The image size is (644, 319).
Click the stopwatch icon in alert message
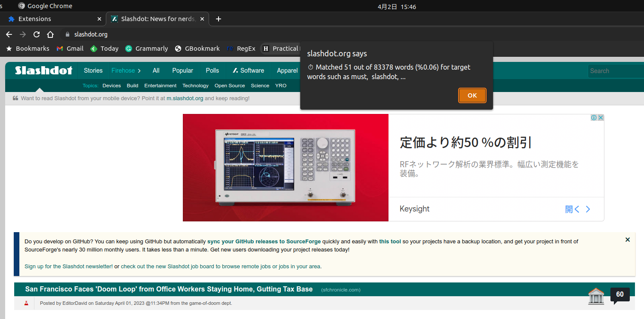pos(311,67)
